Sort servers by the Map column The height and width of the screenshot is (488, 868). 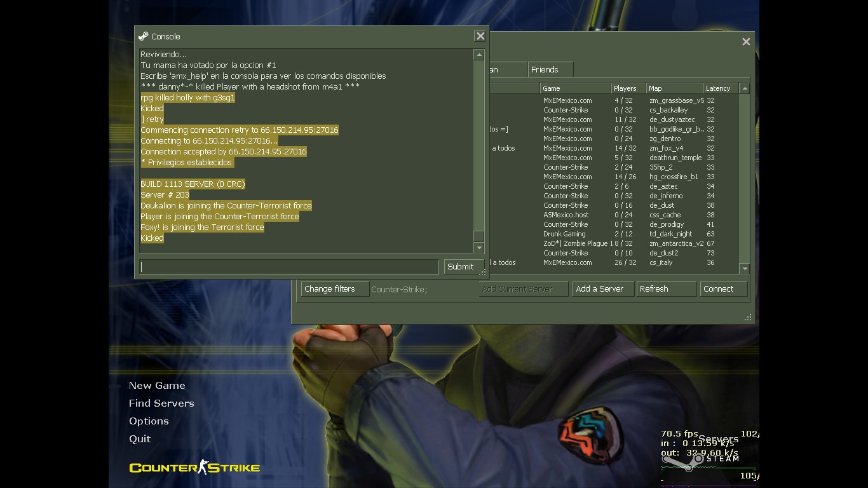click(x=675, y=88)
